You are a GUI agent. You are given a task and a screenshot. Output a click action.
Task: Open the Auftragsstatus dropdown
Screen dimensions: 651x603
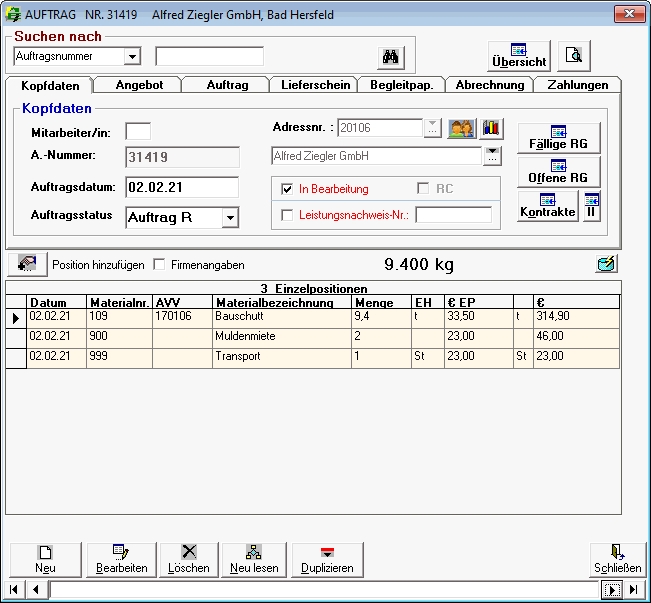click(230, 218)
